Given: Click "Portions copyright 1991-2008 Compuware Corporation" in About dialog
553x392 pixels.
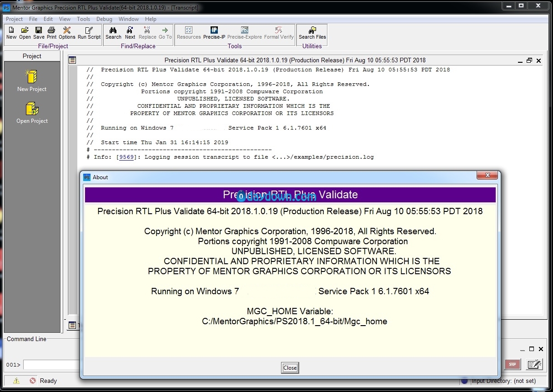Looking at the screenshot, I should (x=303, y=241).
